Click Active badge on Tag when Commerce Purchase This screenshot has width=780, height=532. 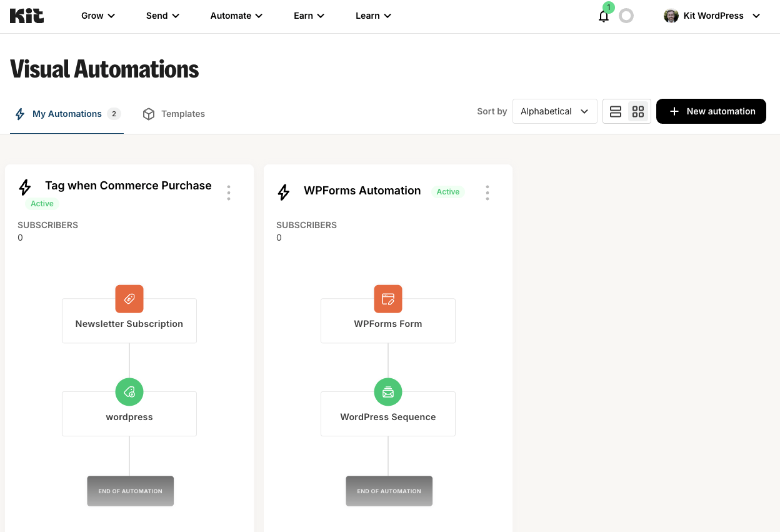click(x=42, y=204)
